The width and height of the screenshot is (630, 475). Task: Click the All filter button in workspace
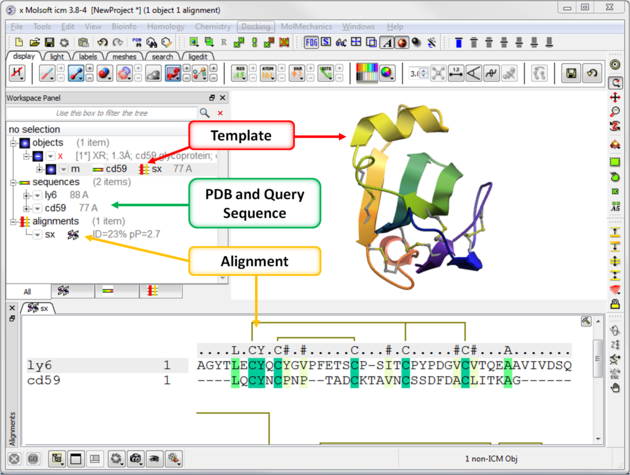[27, 290]
